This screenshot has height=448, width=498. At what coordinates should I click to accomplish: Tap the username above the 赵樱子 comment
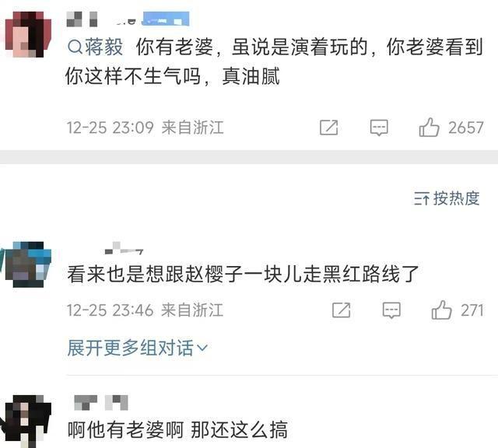124,248
